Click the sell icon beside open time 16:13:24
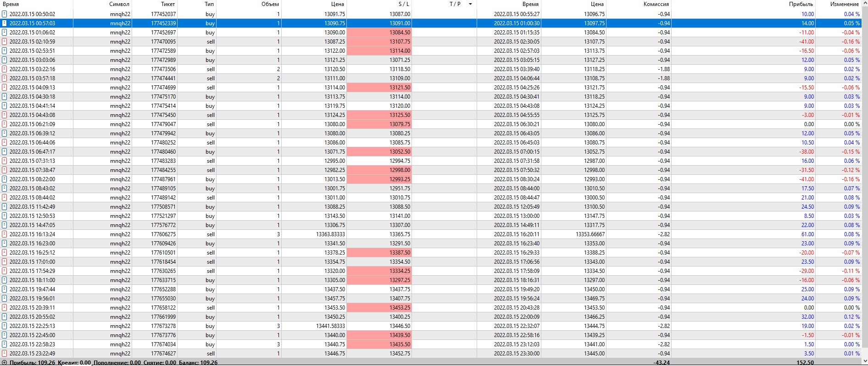The height and width of the screenshot is (366, 868). pyautogui.click(x=5, y=234)
